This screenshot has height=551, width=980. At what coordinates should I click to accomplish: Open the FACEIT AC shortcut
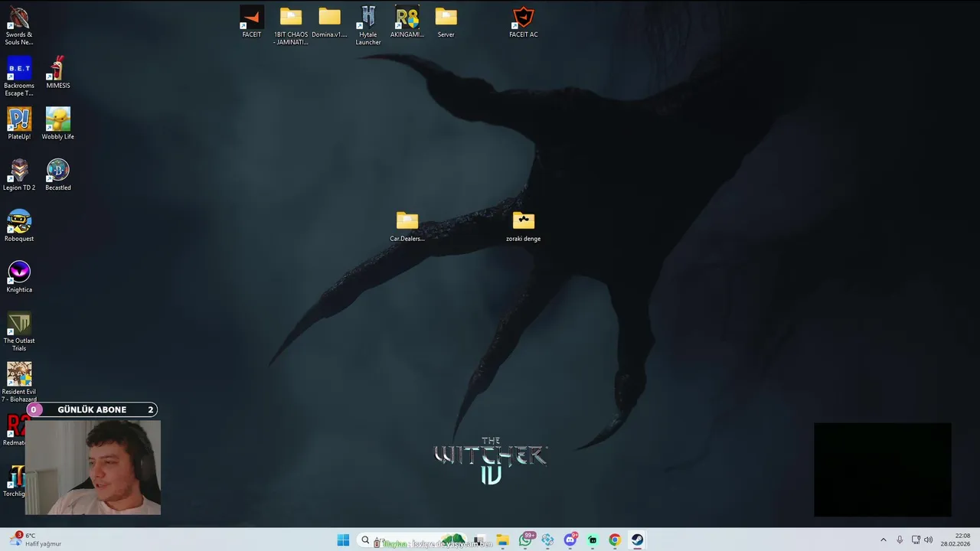coord(524,22)
